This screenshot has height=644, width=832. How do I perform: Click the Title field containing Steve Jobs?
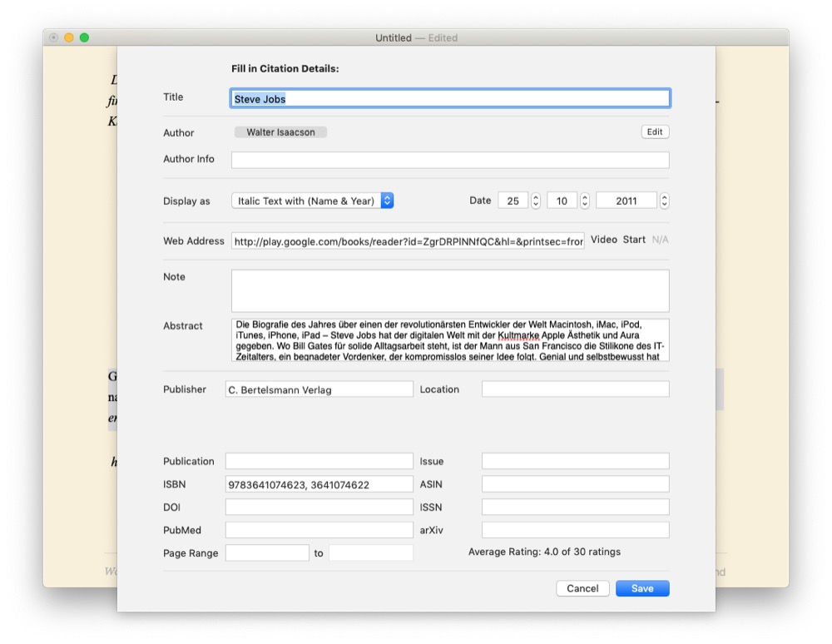(449, 99)
